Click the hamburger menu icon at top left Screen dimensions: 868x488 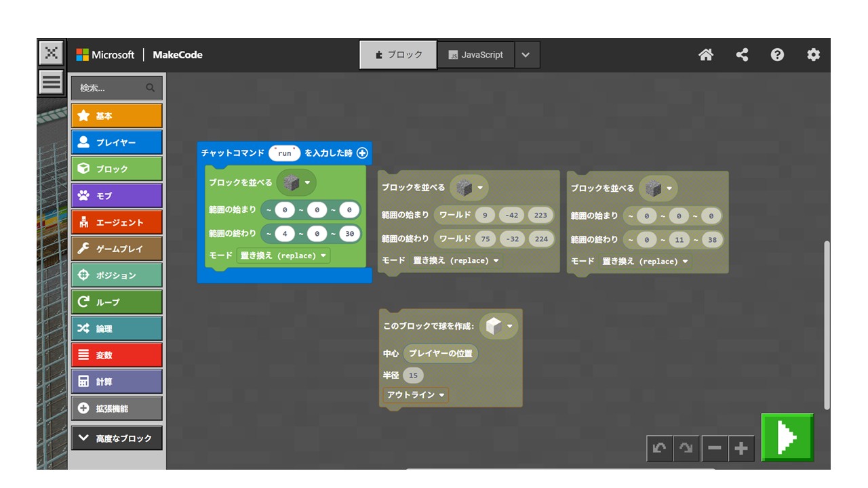(51, 82)
